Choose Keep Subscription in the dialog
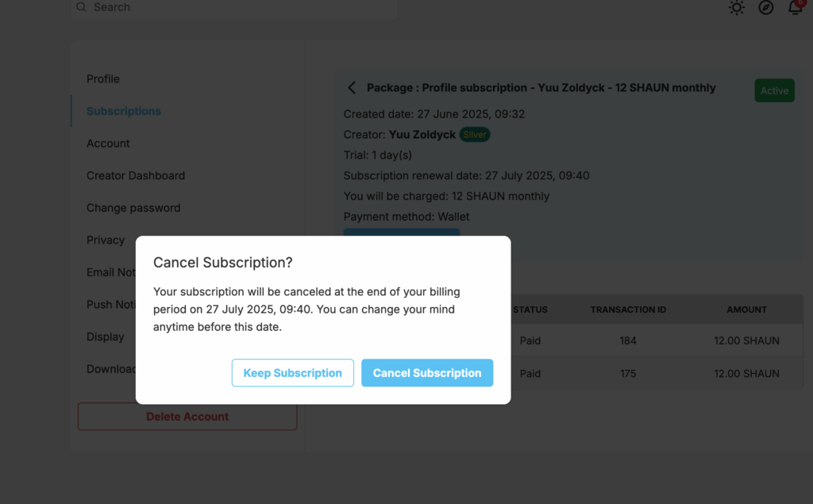Viewport: 813px width, 504px height. (292, 373)
